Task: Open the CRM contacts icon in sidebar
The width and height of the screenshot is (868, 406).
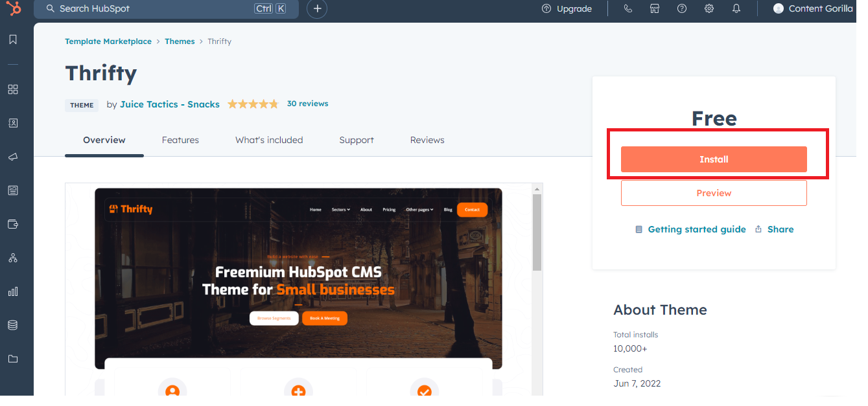Action: click(13, 123)
